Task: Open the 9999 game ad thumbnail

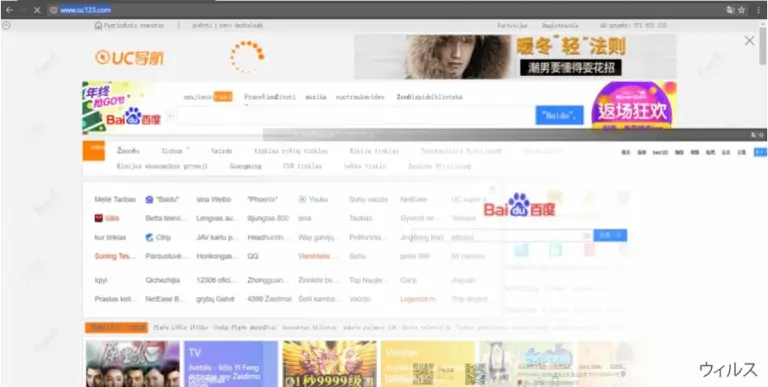Action: [x=330, y=364]
